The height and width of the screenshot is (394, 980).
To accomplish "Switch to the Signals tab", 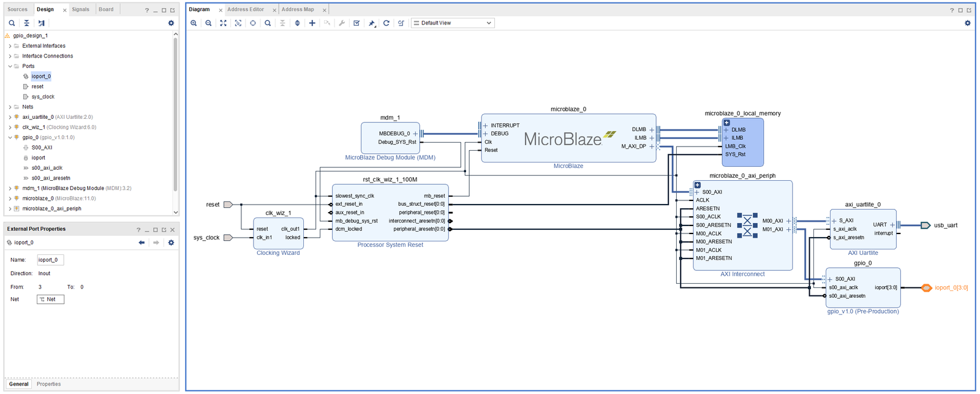I will [x=80, y=9].
